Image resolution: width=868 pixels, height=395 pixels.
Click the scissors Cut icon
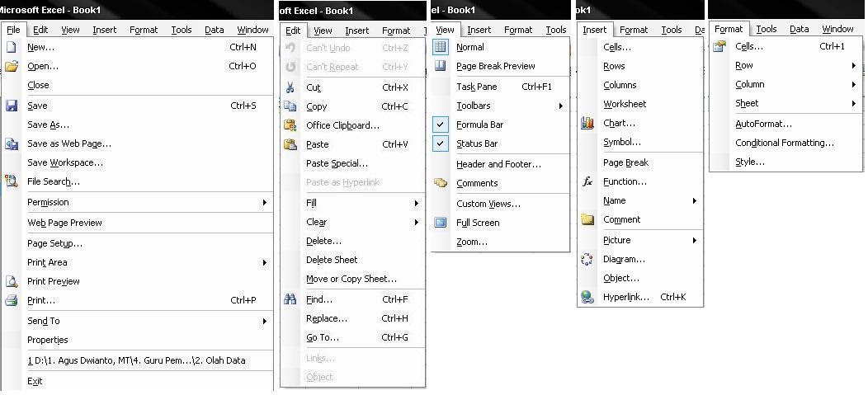tap(290, 87)
